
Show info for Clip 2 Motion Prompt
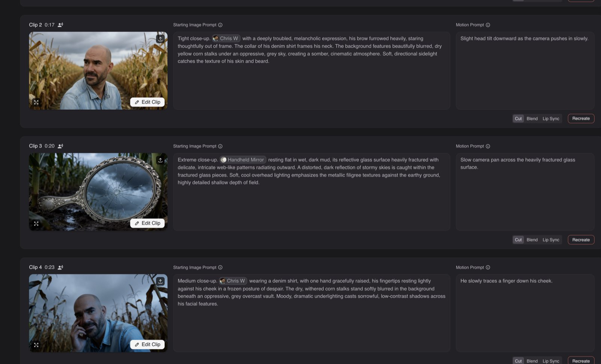(488, 25)
